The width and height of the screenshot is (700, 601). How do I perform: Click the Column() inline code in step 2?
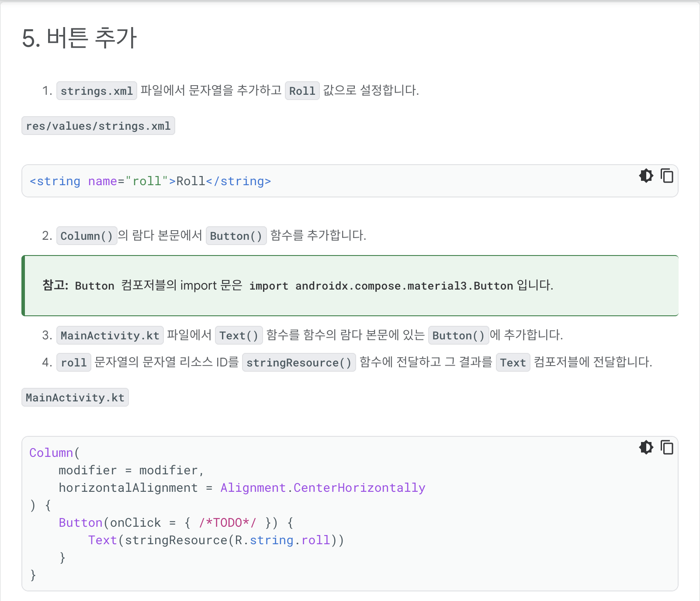(87, 236)
